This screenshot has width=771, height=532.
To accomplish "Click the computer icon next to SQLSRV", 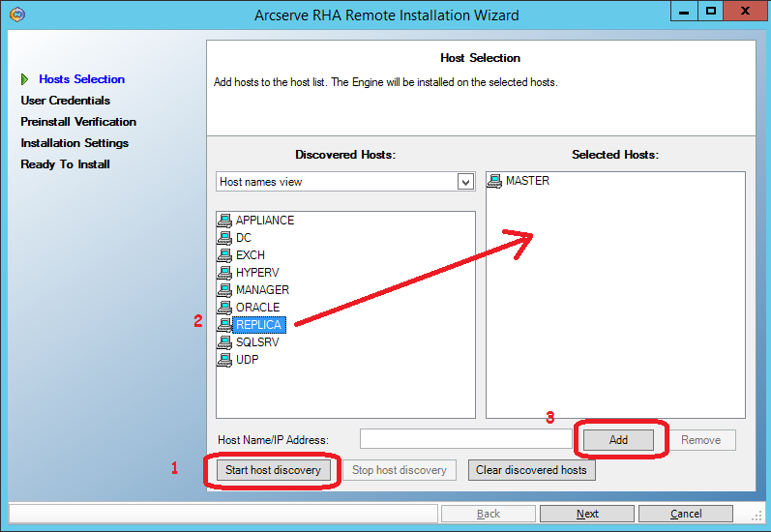I will tap(224, 342).
